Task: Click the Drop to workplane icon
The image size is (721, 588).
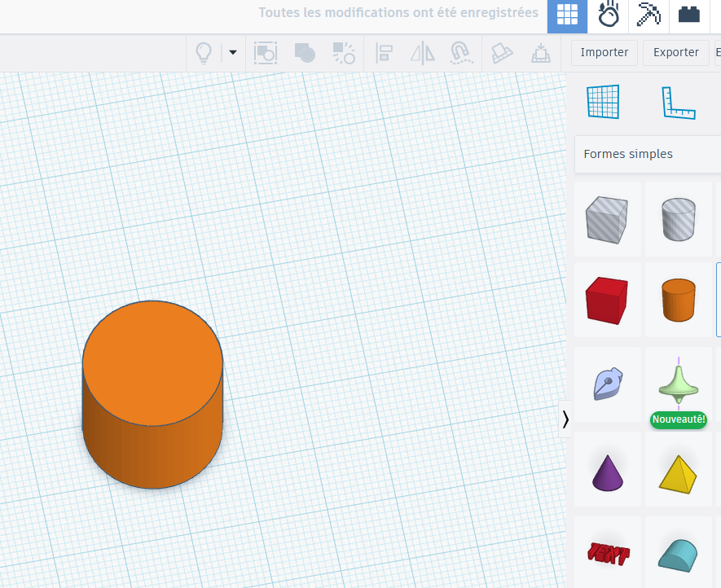Action: 541,53
